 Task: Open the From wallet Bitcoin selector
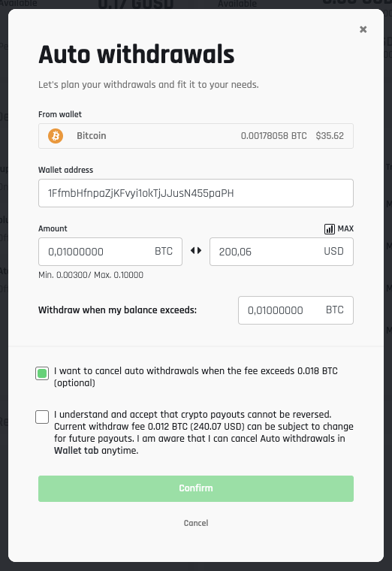pyautogui.click(x=196, y=136)
